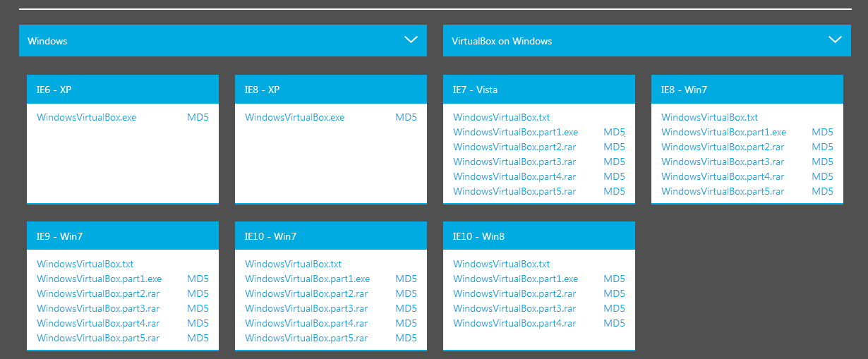
Task: Download part5.rar in IE9 - Win7 card
Action: click(x=98, y=338)
